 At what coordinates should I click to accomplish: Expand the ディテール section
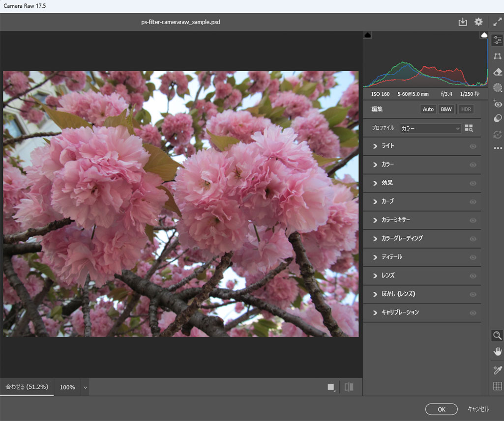pyautogui.click(x=391, y=257)
